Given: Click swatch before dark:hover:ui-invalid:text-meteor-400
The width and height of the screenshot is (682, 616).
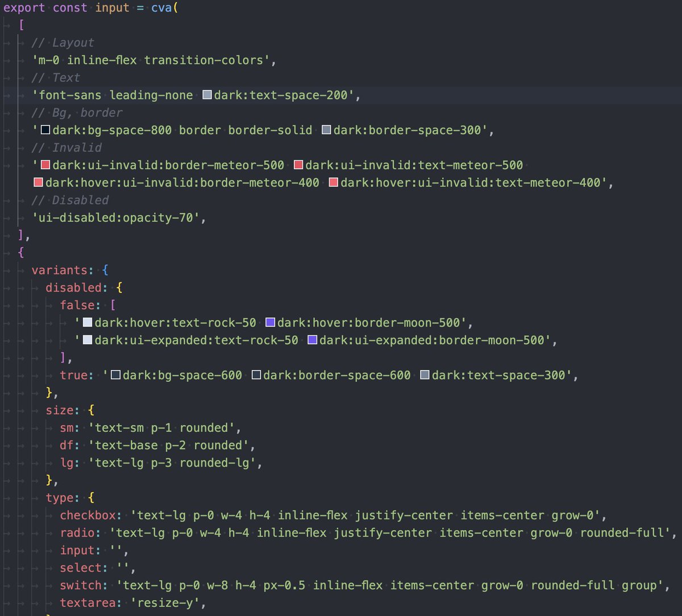Looking at the screenshot, I should (334, 183).
